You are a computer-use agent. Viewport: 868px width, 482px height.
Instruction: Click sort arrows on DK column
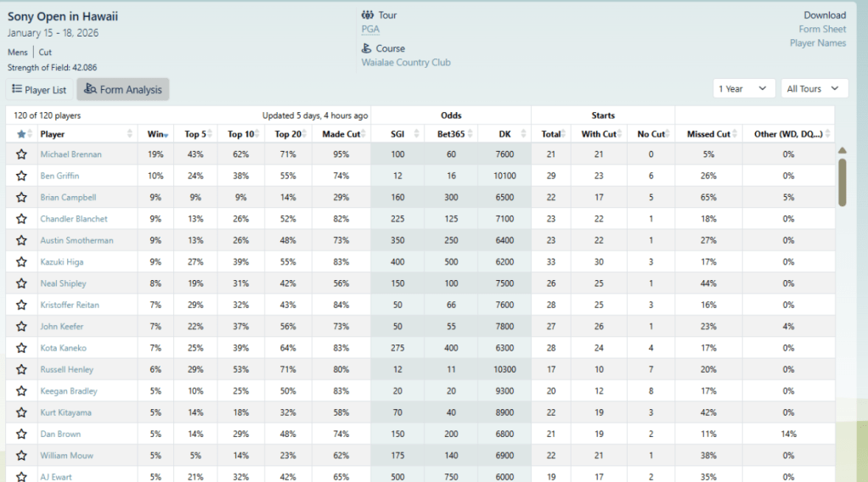coord(522,134)
